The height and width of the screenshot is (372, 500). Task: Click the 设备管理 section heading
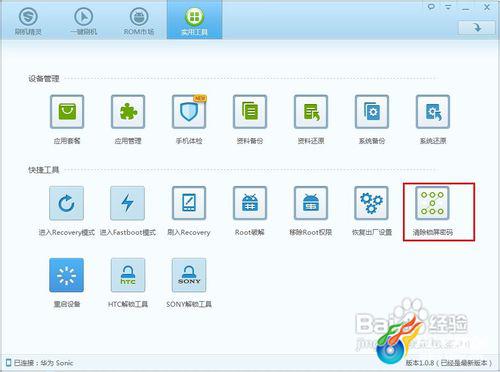tap(44, 79)
